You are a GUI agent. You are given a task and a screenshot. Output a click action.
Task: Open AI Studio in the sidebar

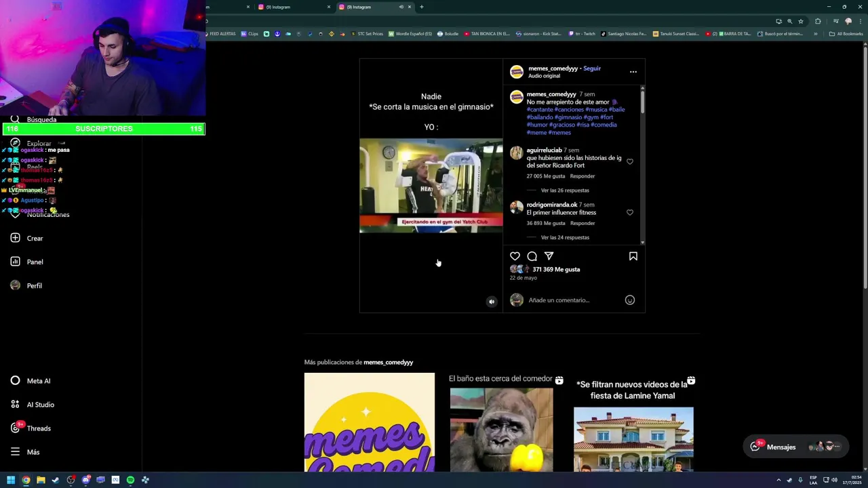point(32,405)
